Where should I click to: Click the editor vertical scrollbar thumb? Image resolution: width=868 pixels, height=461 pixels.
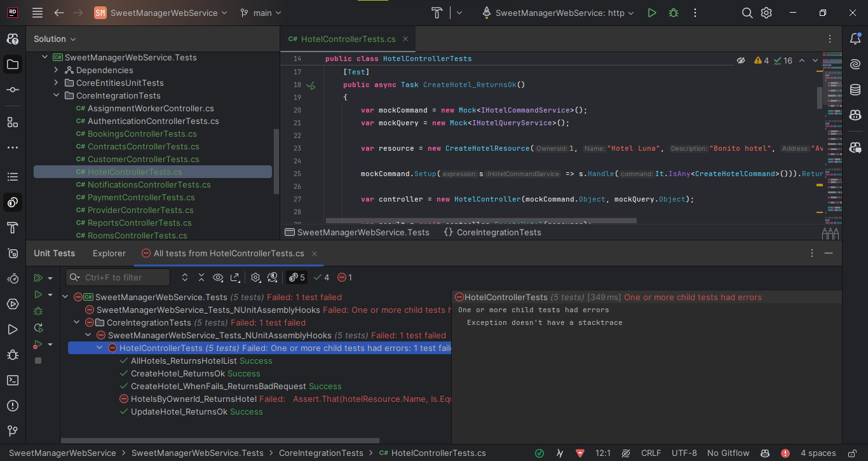[x=820, y=97]
